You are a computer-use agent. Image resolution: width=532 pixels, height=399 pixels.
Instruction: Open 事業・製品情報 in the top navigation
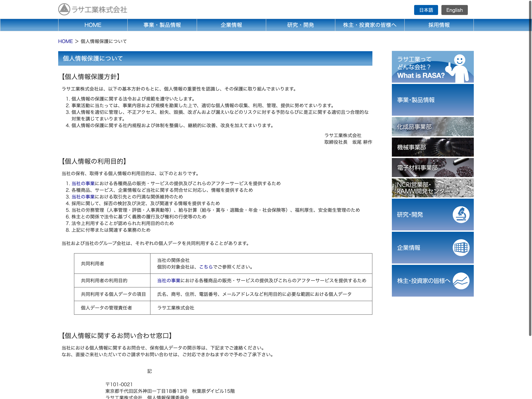coord(162,25)
